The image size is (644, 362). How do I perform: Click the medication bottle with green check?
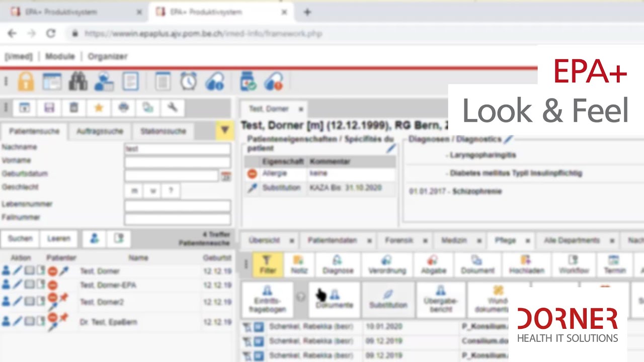(248, 81)
